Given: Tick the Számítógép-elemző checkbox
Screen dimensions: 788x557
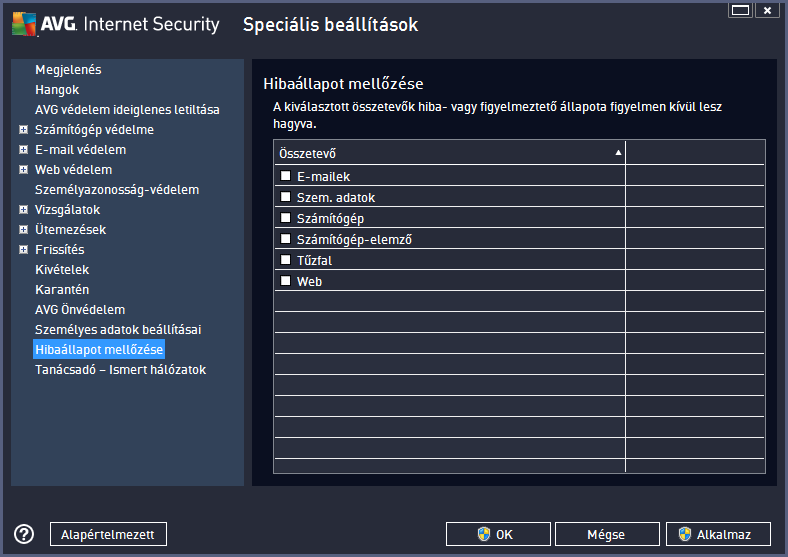Looking at the screenshot, I should (x=285, y=239).
